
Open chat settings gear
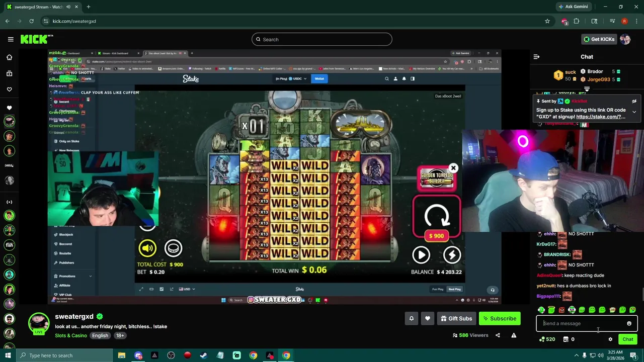point(610,339)
